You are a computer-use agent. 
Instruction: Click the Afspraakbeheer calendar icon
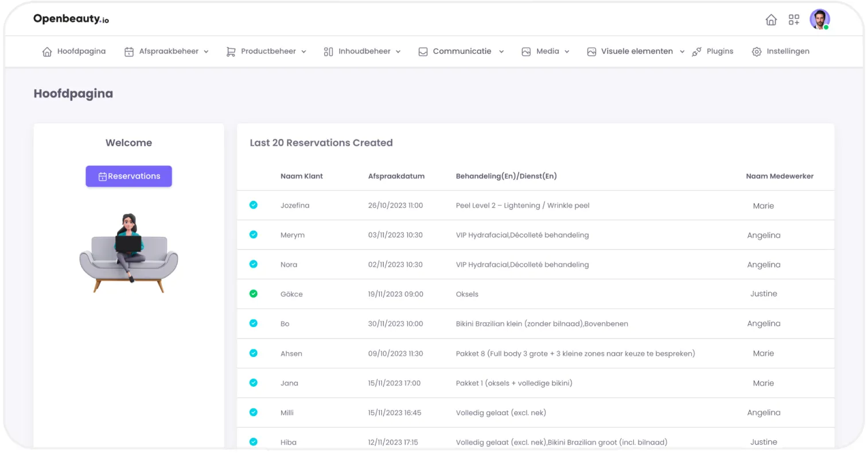pos(129,52)
